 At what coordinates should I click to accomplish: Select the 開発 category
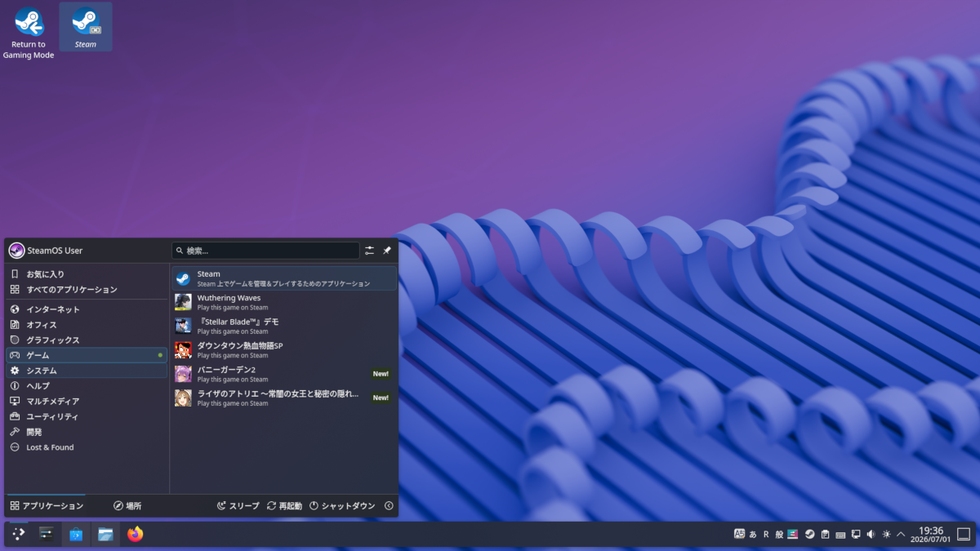click(87, 432)
